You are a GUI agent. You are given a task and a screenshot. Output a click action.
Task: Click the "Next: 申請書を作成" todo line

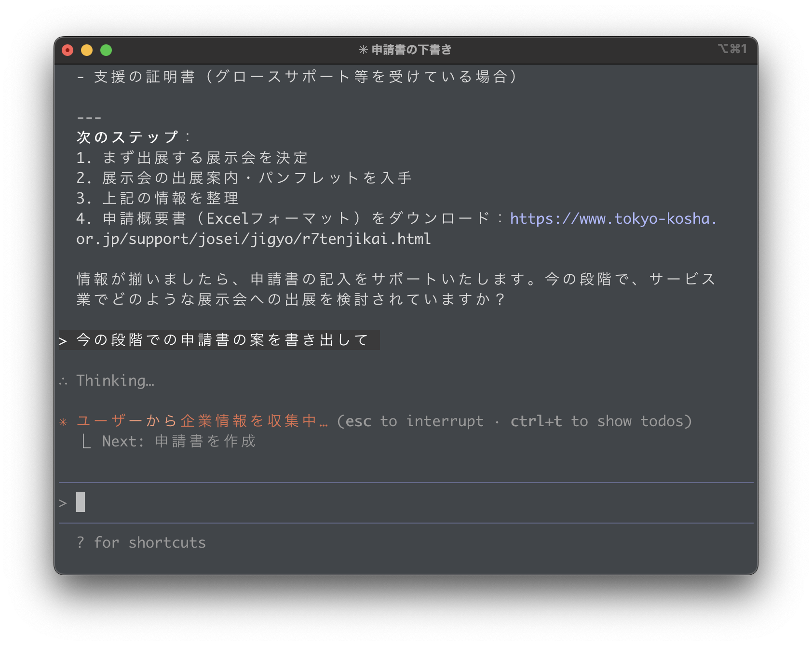178,442
